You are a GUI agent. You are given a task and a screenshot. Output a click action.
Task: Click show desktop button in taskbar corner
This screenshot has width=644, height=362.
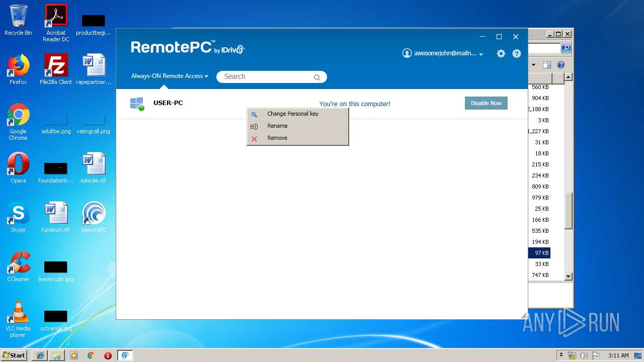(x=638, y=355)
